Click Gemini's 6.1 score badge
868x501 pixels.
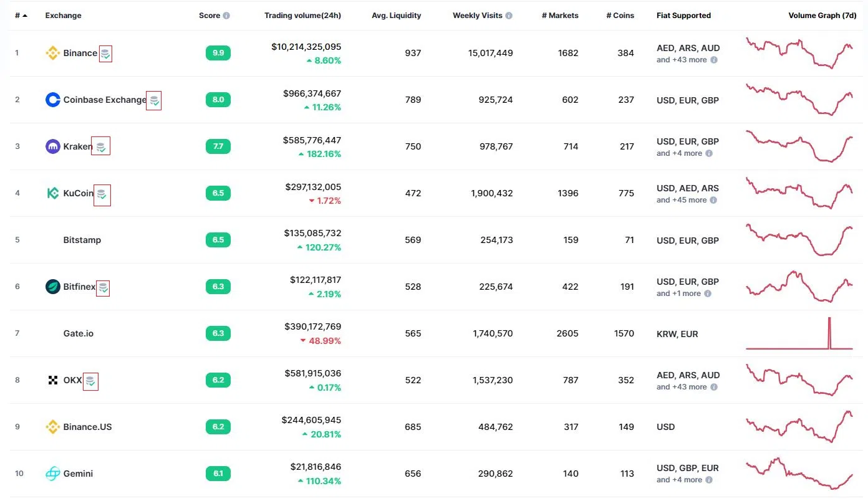pyautogui.click(x=218, y=474)
